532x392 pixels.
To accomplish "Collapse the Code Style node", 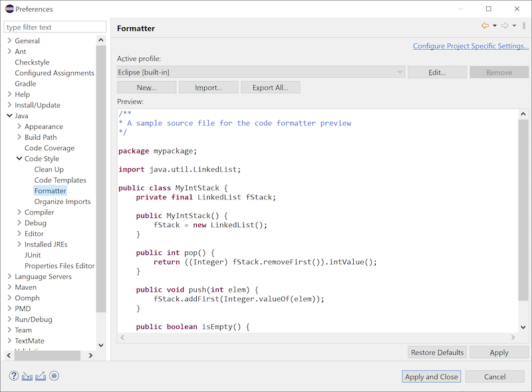I will [19, 158].
